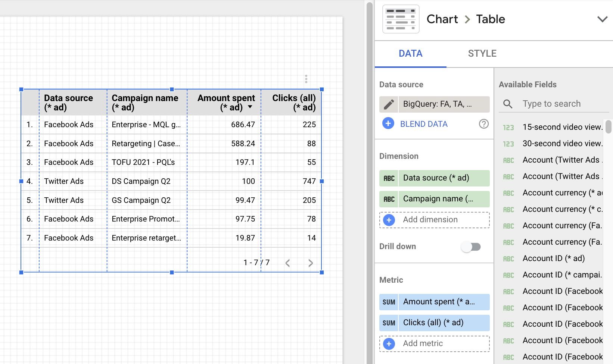Image resolution: width=613 pixels, height=364 pixels.
Task: Click the sort descending arrow on Amount spent
Action: (x=250, y=107)
